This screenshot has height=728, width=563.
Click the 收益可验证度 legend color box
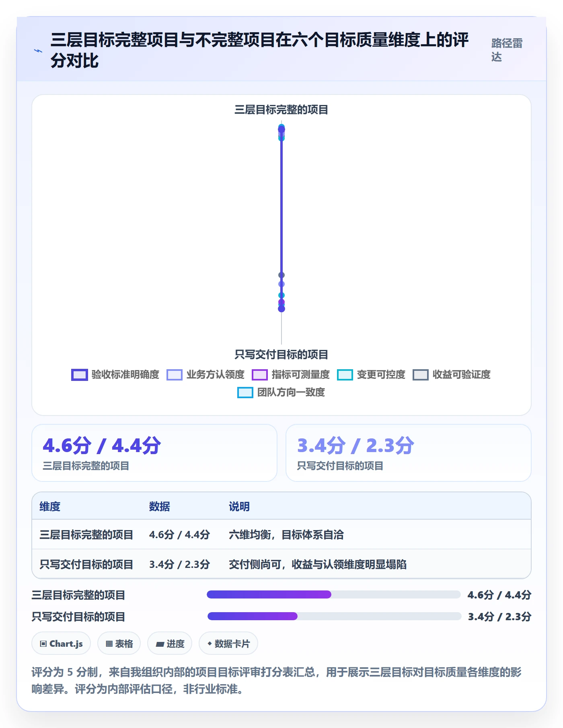point(421,375)
